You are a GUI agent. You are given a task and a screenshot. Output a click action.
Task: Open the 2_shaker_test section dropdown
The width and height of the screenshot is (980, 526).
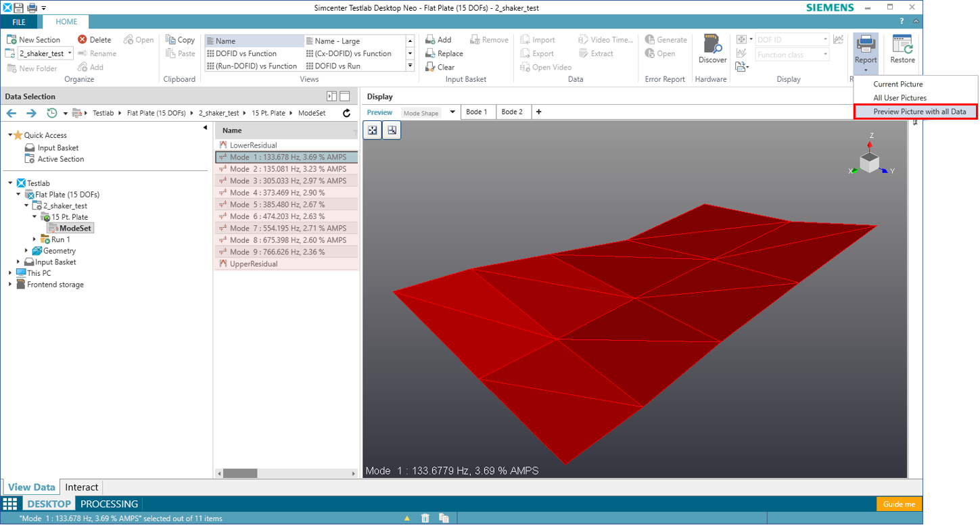pyautogui.click(x=70, y=53)
